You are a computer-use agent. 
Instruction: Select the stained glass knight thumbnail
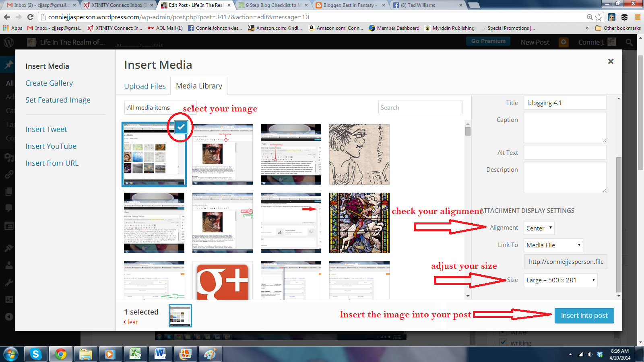coord(359,223)
